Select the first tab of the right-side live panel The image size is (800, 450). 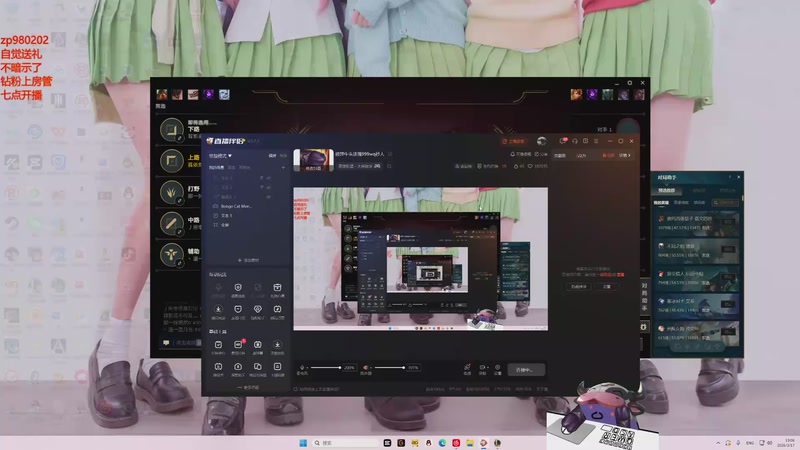click(x=560, y=155)
